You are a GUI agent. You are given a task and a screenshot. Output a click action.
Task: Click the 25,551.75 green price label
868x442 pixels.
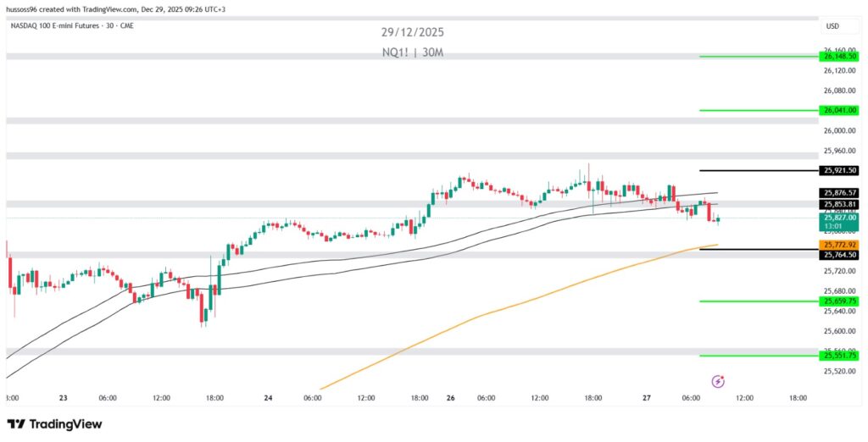839,355
